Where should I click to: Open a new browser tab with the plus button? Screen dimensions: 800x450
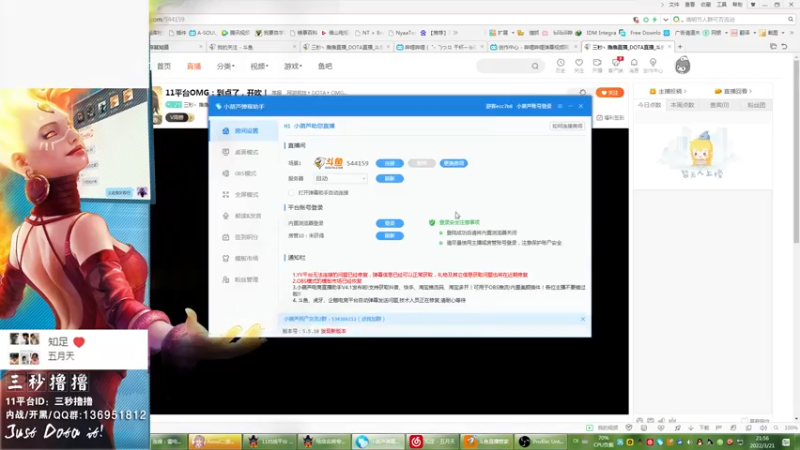[x=680, y=47]
